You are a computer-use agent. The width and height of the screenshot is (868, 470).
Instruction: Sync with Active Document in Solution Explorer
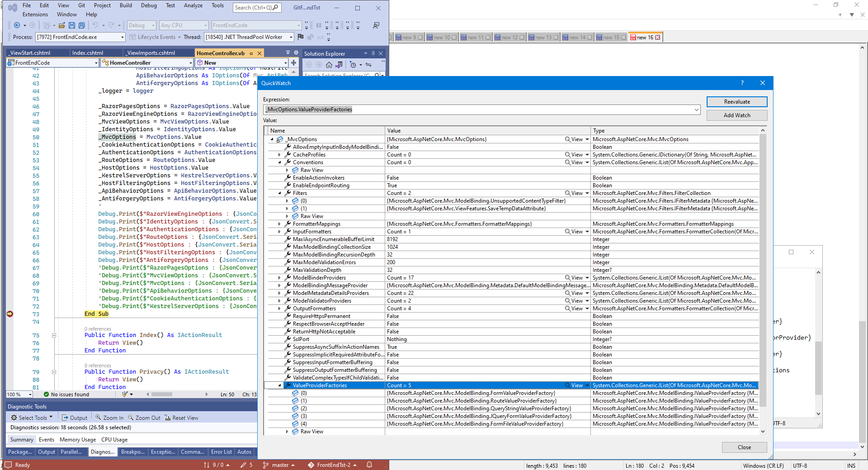tap(368, 65)
